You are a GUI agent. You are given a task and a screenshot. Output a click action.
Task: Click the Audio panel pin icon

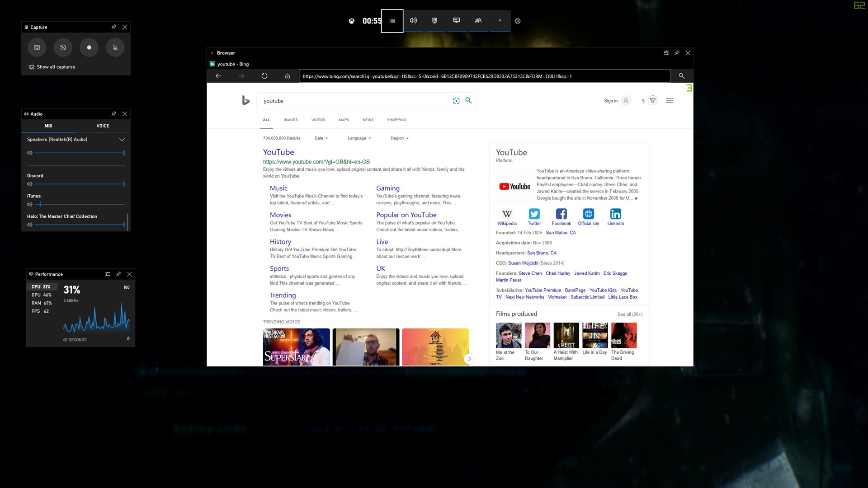[113, 114]
